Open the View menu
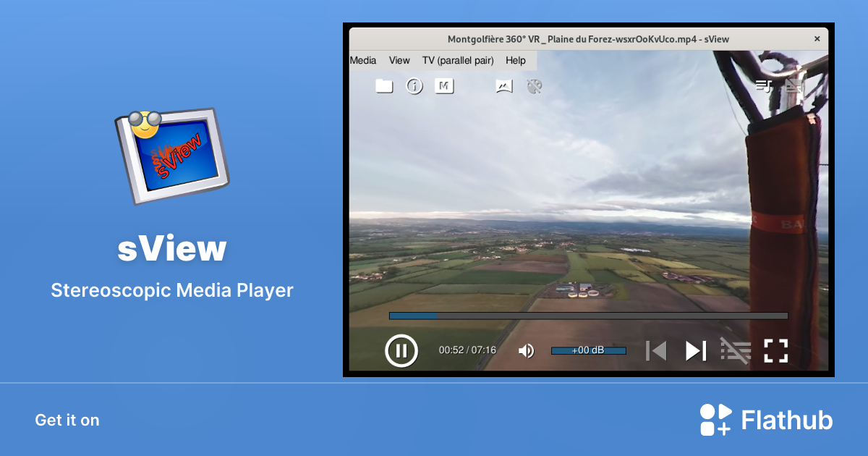Viewport: 868px width, 456px height. pos(399,61)
